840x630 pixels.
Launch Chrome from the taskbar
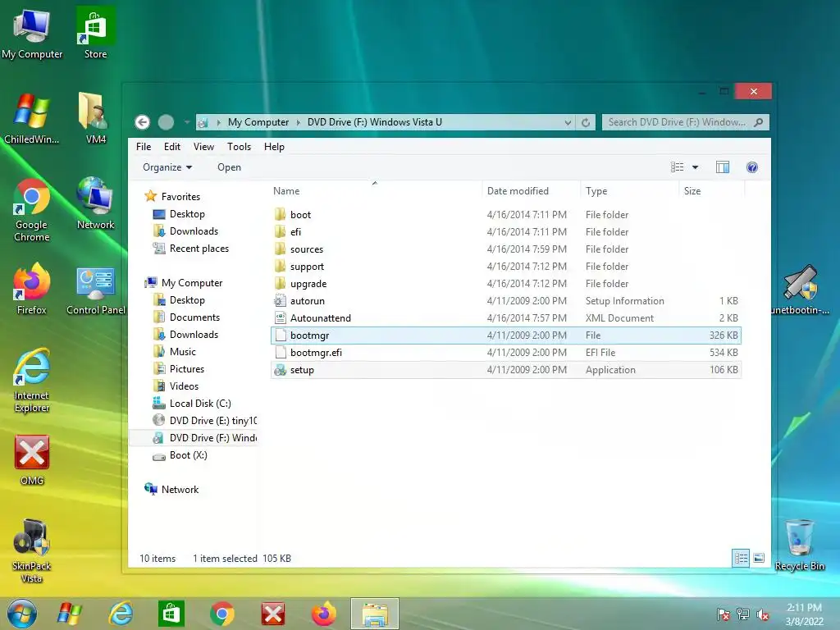coord(222,614)
